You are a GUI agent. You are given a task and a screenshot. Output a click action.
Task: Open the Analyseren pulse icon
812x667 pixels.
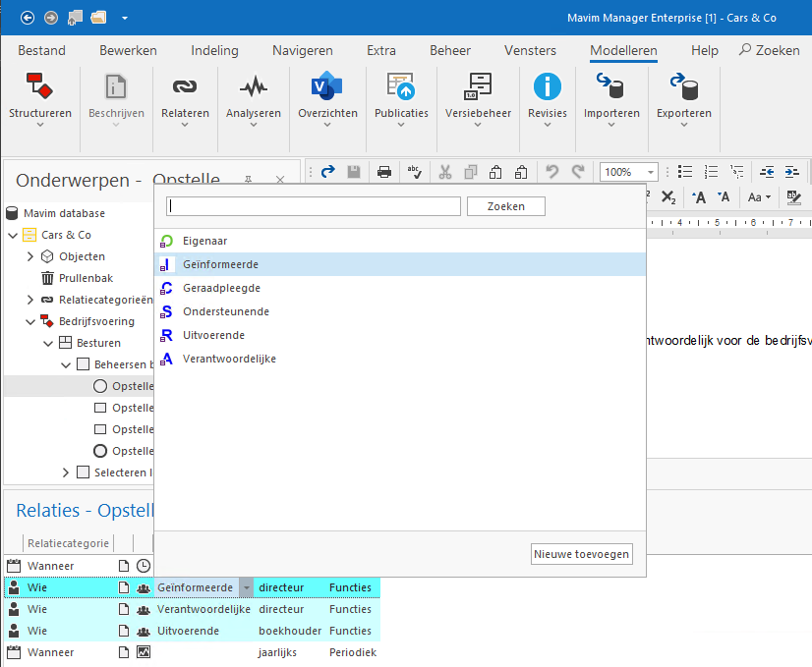pyautogui.click(x=254, y=88)
